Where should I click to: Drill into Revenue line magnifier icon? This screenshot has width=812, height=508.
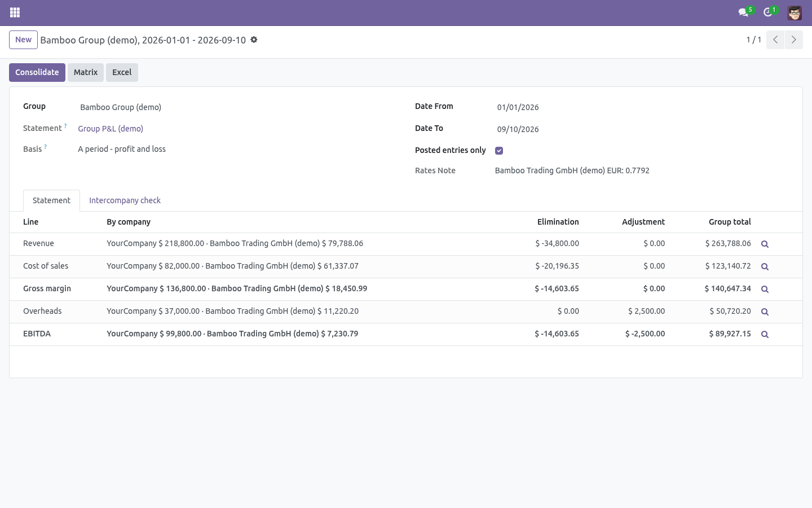point(765,244)
